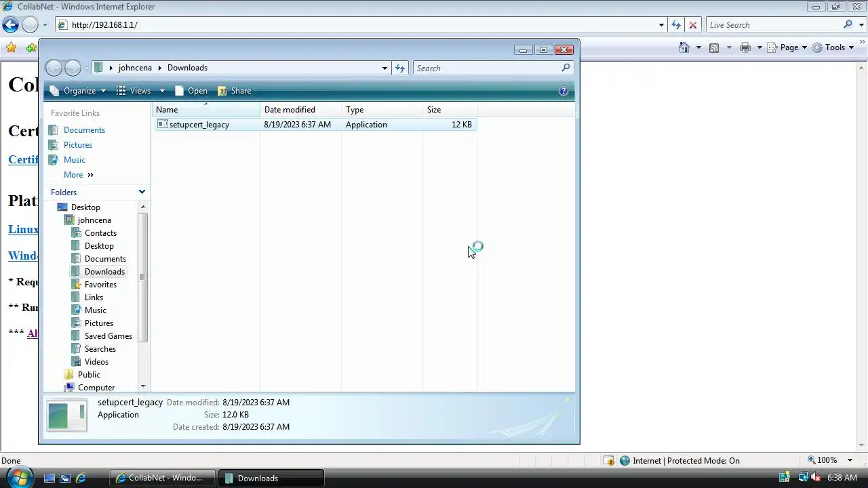
Task: Expand the Explorer address bar history dropdown
Action: tap(384, 68)
